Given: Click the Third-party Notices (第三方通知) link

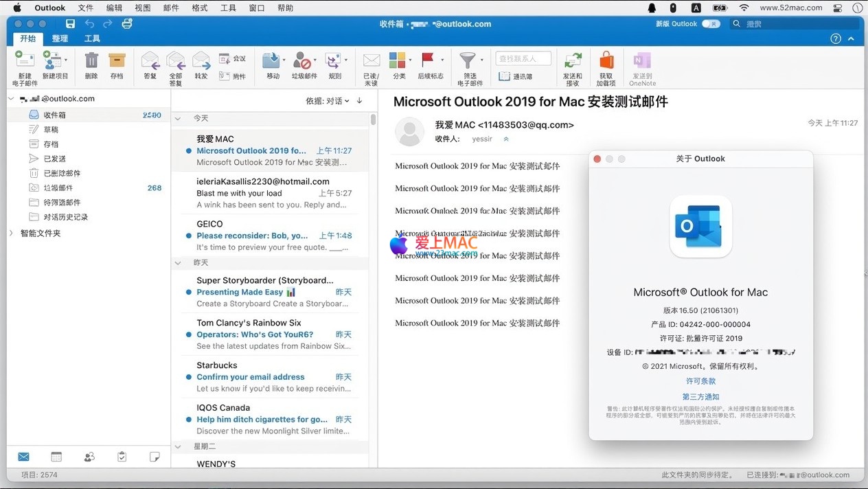Looking at the screenshot, I should (x=700, y=397).
